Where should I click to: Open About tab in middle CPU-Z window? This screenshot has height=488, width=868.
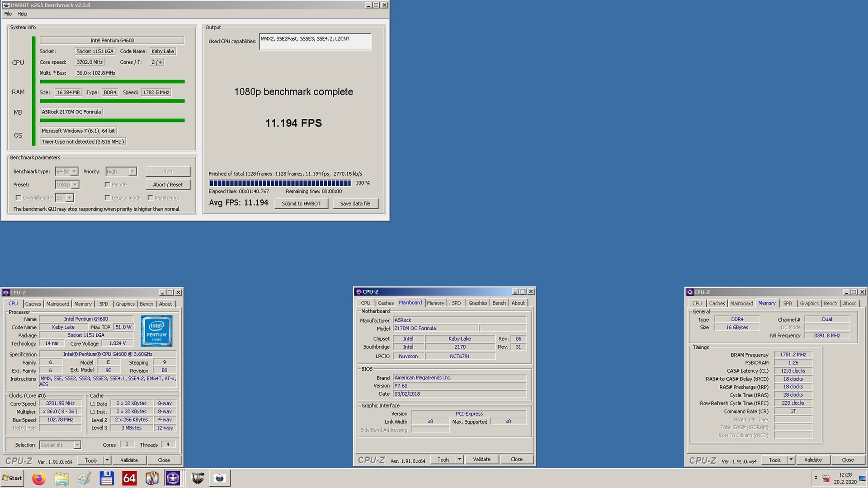pyautogui.click(x=518, y=303)
